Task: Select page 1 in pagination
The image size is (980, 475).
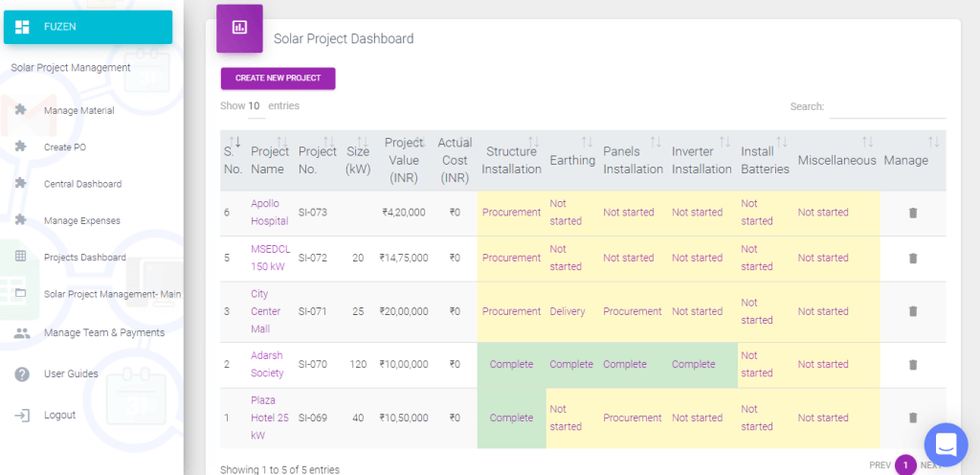Action: tap(905, 465)
